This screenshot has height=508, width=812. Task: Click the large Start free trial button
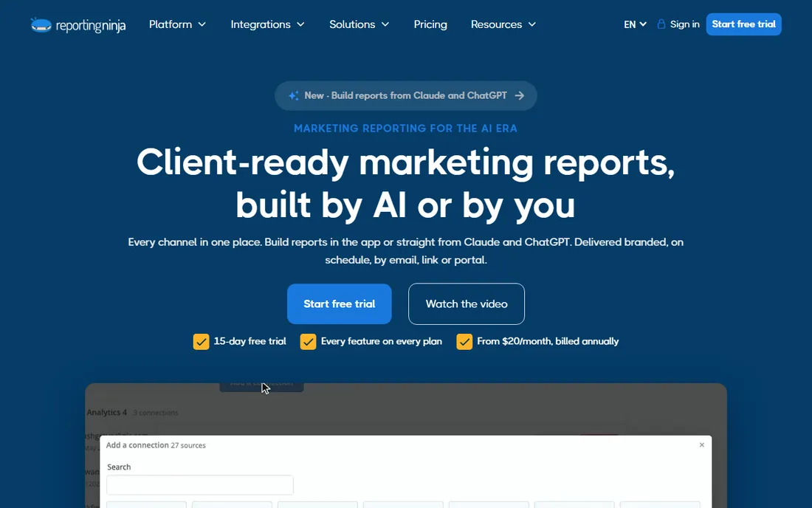pos(340,304)
